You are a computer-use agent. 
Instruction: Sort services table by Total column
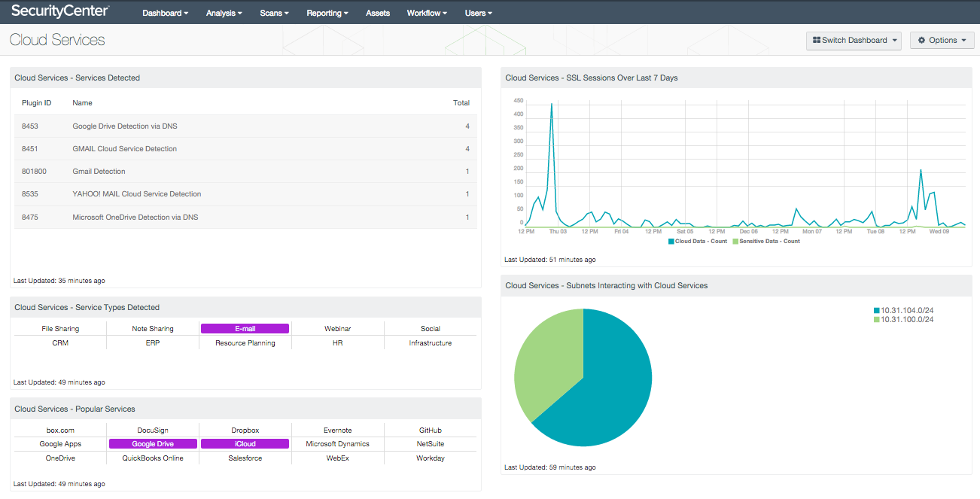tap(461, 103)
